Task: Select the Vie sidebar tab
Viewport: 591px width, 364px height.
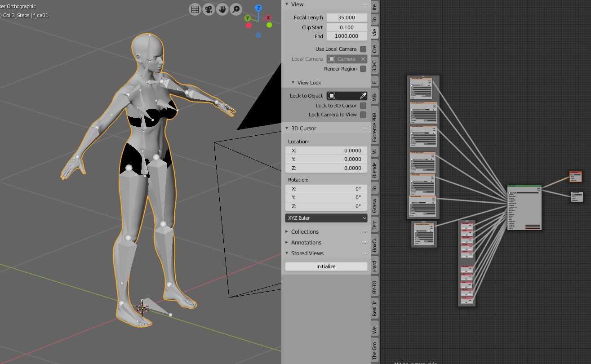Action: pyautogui.click(x=375, y=33)
